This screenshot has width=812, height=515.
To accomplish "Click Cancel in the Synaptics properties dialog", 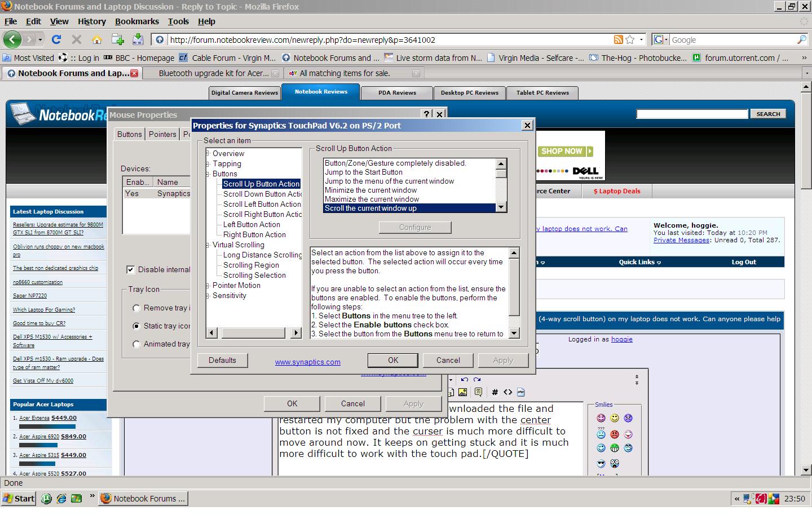I will click(x=448, y=361).
